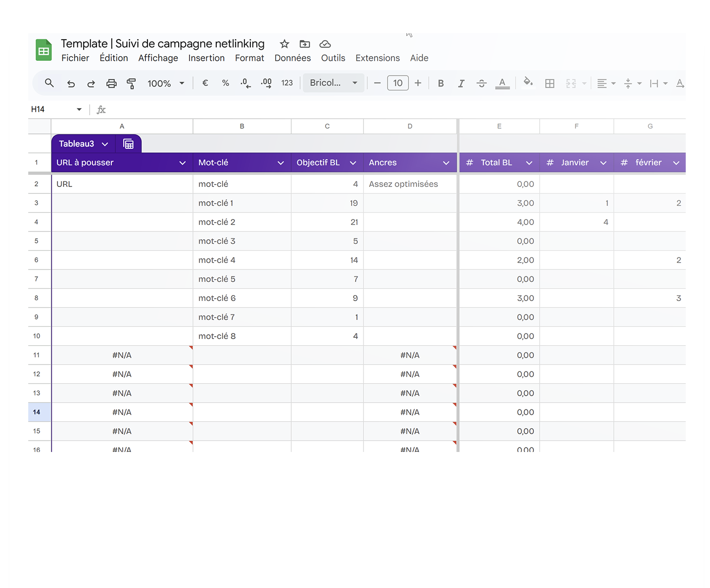710x588 pixels.
Task: Click the search magnifier icon in toolbar
Action: (x=49, y=83)
